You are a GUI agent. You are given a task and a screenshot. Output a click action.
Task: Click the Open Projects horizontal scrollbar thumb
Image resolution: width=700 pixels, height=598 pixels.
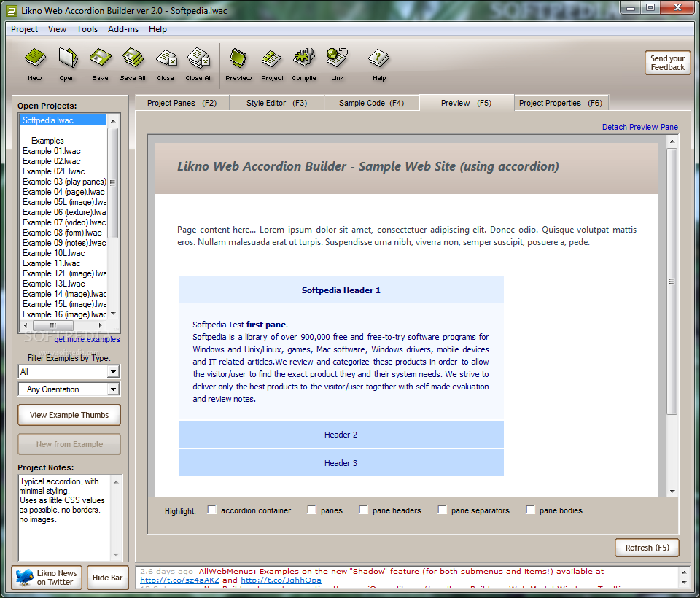point(53,325)
